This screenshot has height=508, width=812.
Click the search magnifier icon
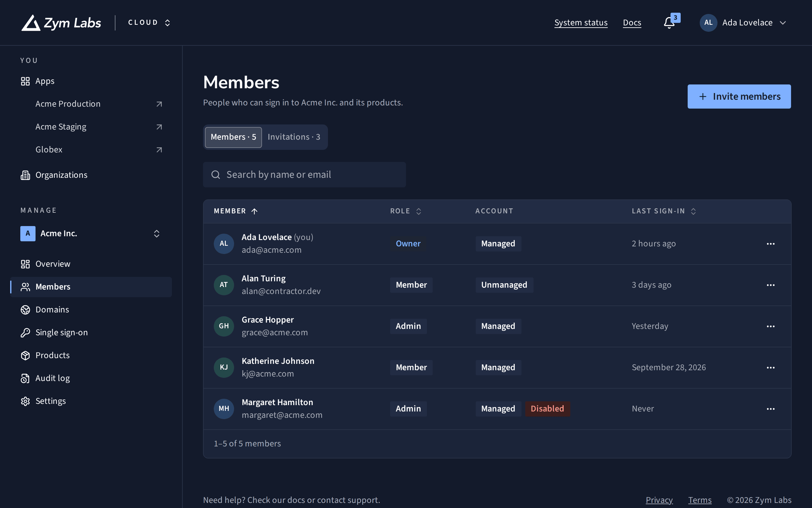(x=215, y=175)
